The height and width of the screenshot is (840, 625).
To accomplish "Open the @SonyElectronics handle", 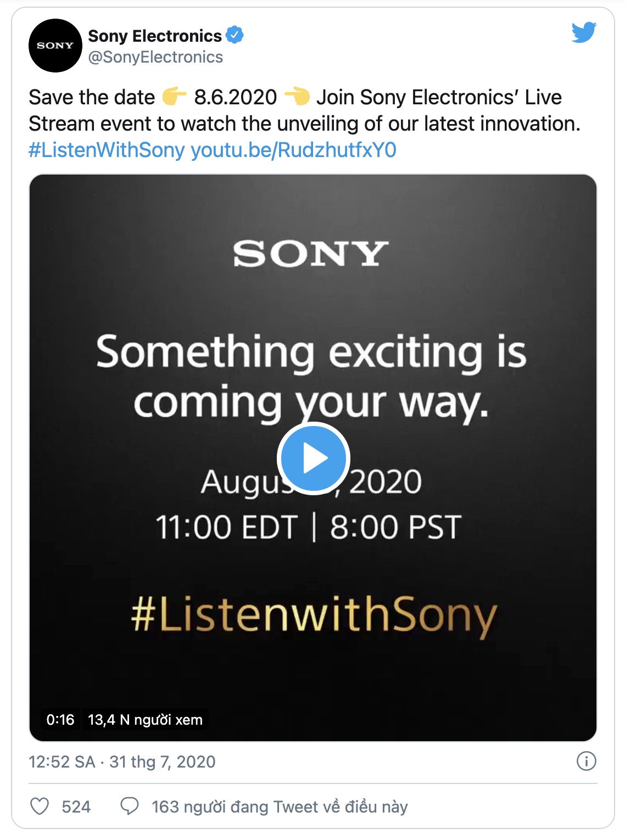I will [155, 57].
